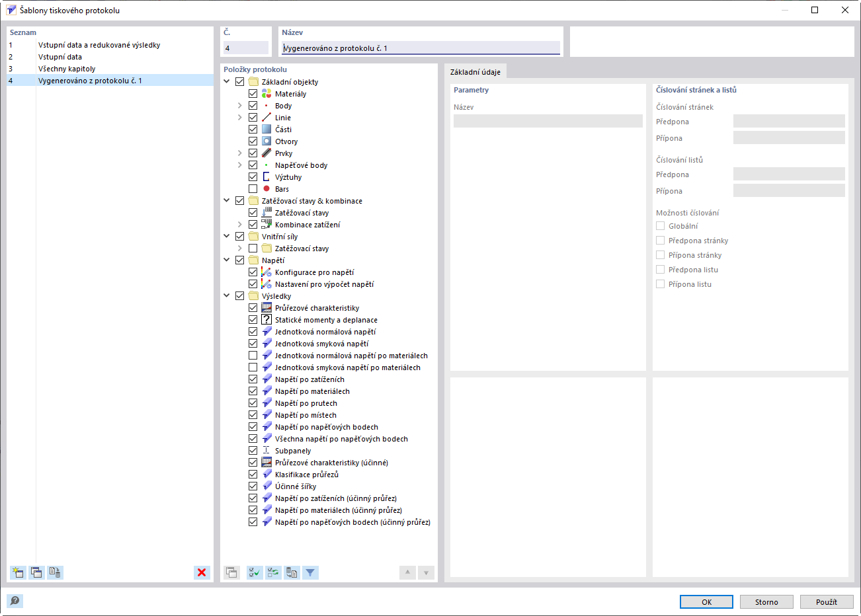
Task: Click the Otvory opening icon
Action: (x=266, y=141)
